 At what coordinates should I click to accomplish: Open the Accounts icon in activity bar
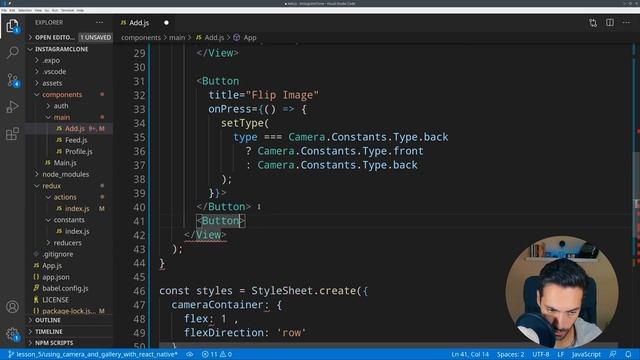(x=12, y=307)
